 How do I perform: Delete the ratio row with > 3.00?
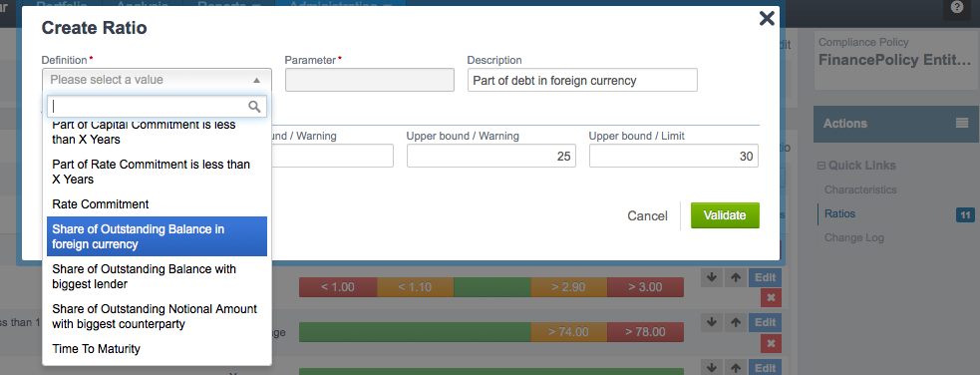click(x=771, y=298)
